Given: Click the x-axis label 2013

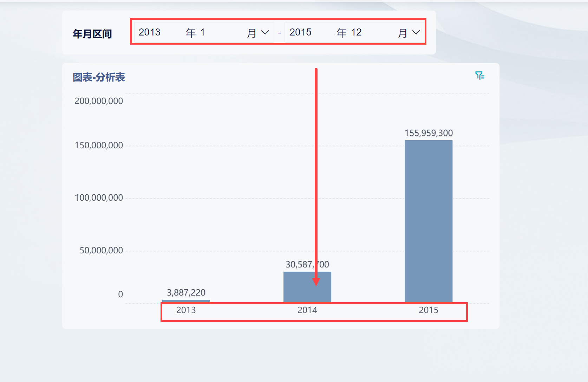Looking at the screenshot, I should pos(186,310).
